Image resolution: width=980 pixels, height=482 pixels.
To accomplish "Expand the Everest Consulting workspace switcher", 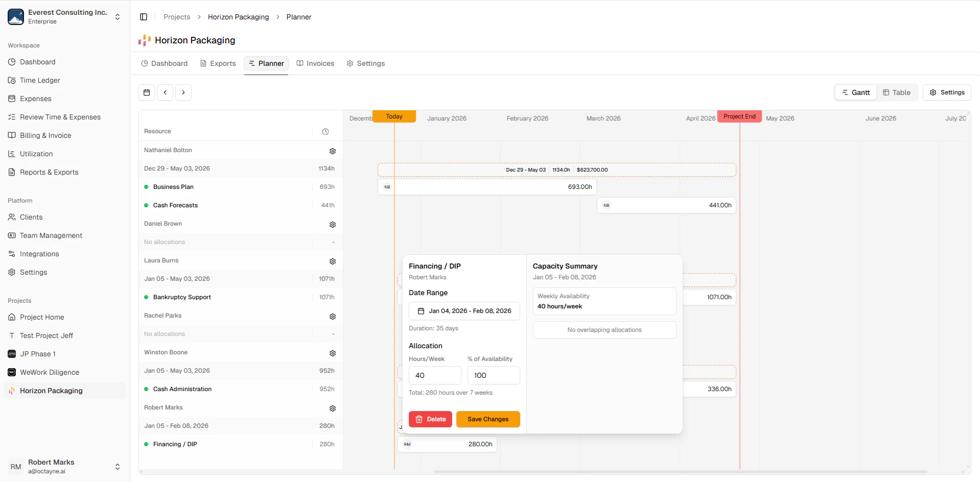I will point(118,17).
